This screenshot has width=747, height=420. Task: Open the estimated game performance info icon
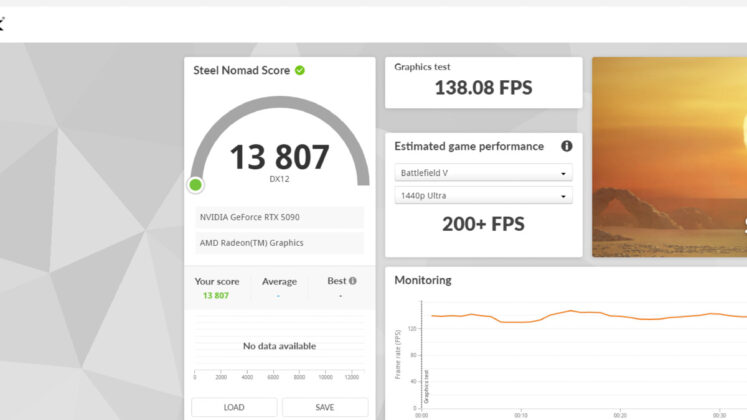[566, 146]
